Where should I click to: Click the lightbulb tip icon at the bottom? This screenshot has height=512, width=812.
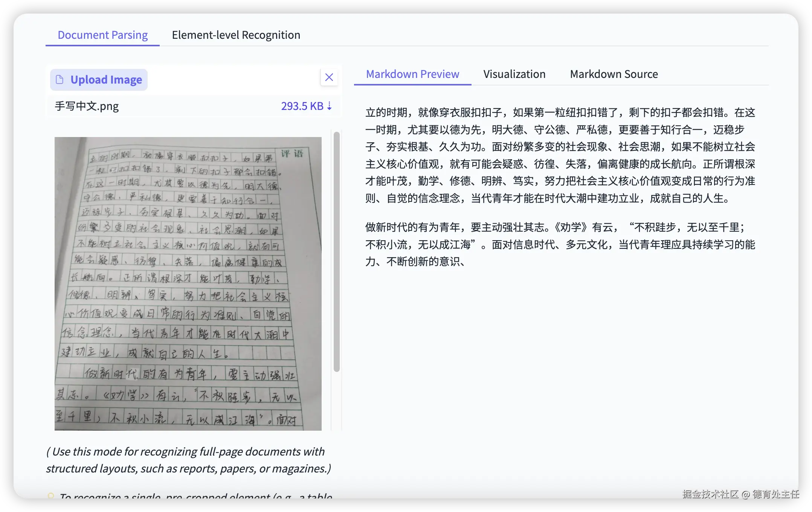[x=50, y=496]
